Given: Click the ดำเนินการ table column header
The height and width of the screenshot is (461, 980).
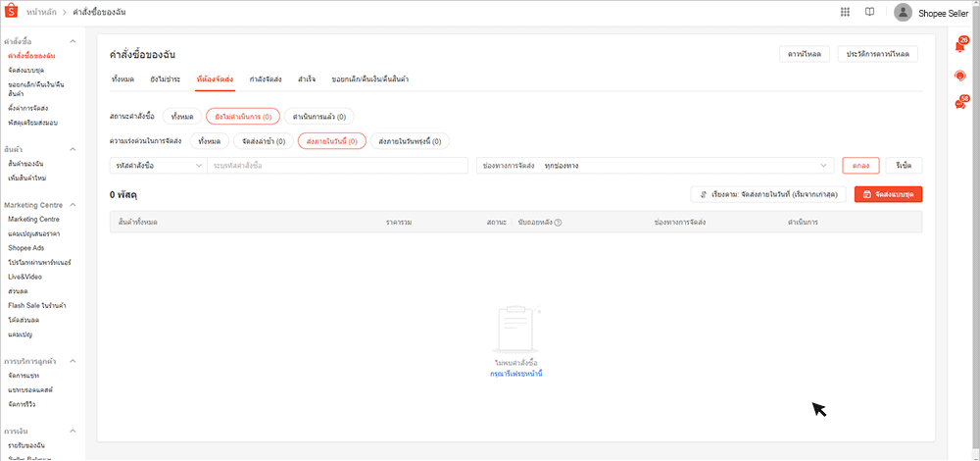Looking at the screenshot, I should (804, 222).
